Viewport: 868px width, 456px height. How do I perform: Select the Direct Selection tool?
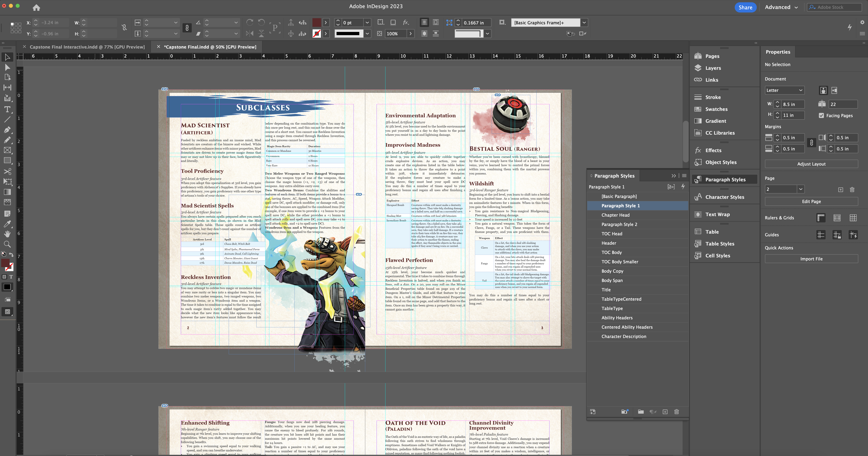point(7,67)
